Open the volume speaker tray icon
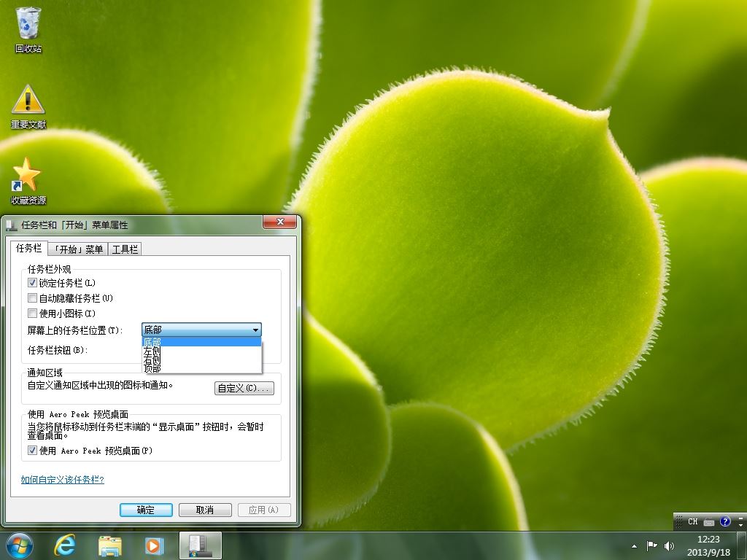Image resolution: width=747 pixels, height=560 pixels. 670,545
